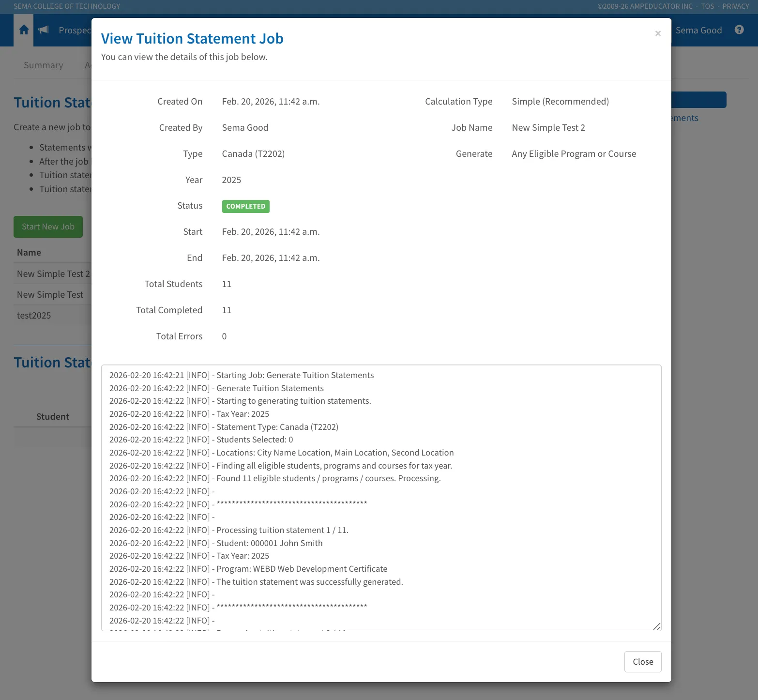
Task: Click log line Student: 000001 John Smith
Action: [x=216, y=543]
